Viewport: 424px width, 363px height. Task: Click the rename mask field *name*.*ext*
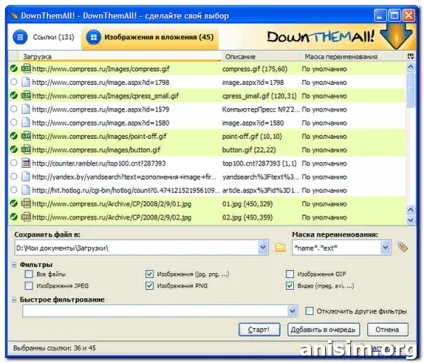point(337,248)
